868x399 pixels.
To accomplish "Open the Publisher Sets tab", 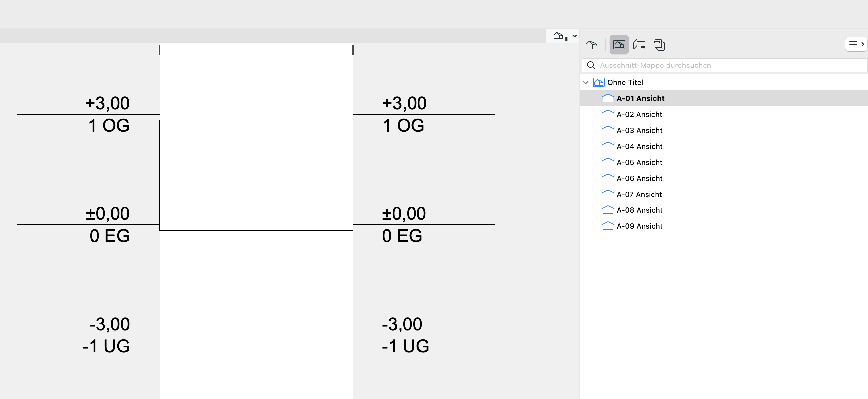I will pos(659,45).
